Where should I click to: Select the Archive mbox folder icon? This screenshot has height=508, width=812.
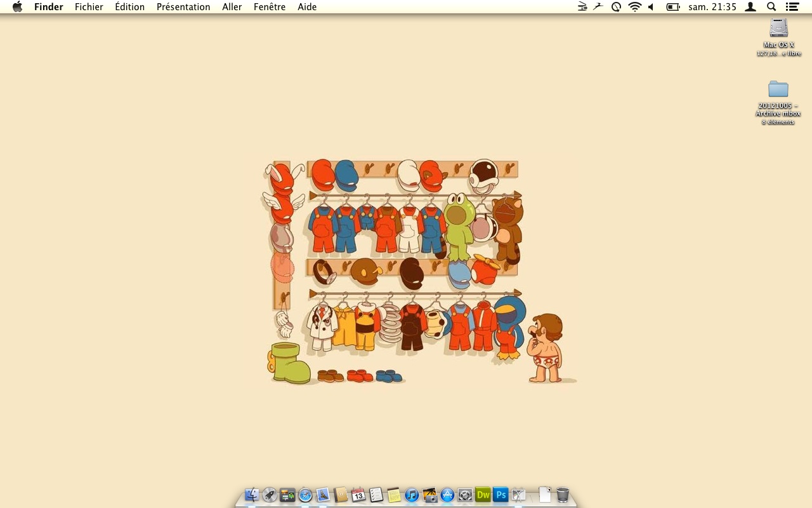click(x=778, y=89)
